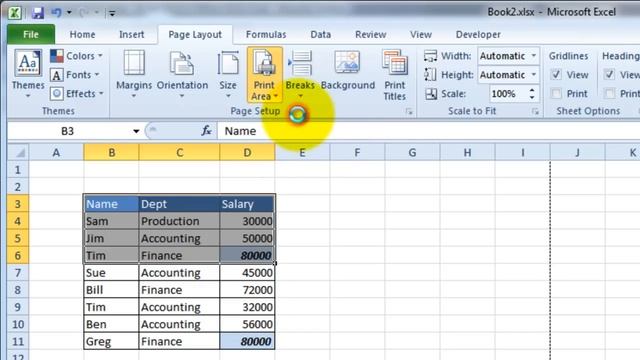Open the Themes gallery
The image size is (640, 360).
click(x=28, y=74)
